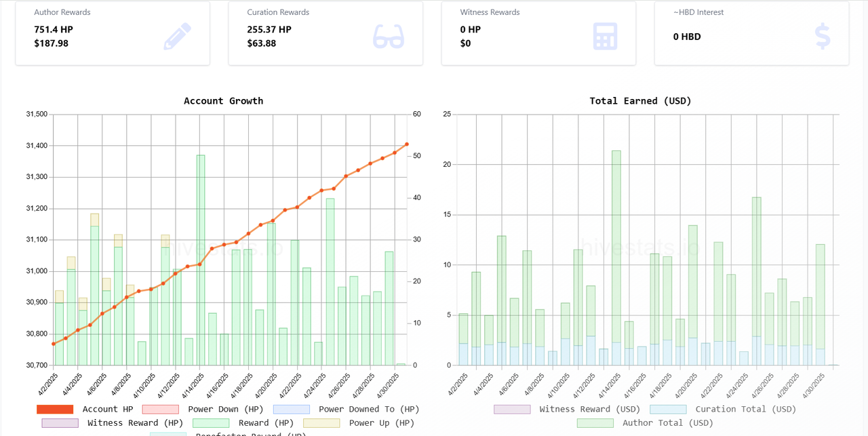Click the Author Rewards card title
Viewport: 868px width, 436px height.
click(x=62, y=12)
